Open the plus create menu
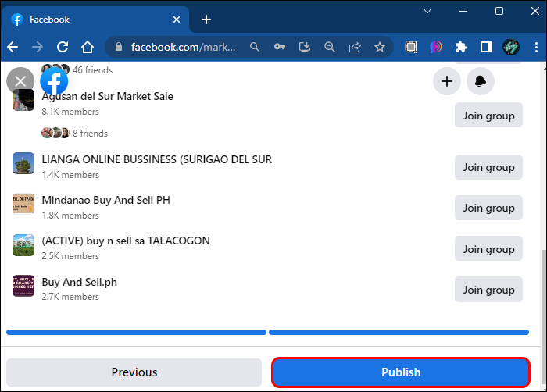 (447, 81)
